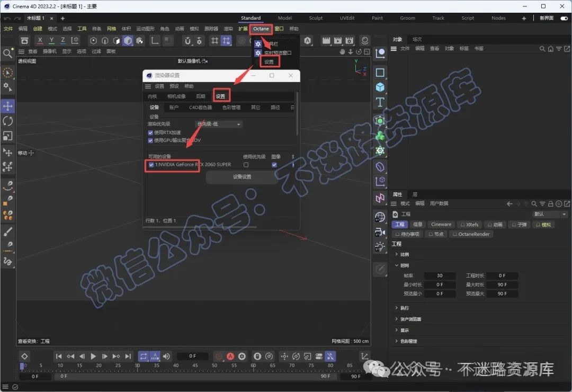Screen dimensions: 572x392
Task: Click the Octane live viewer icon in dropdown
Action: click(x=258, y=53)
